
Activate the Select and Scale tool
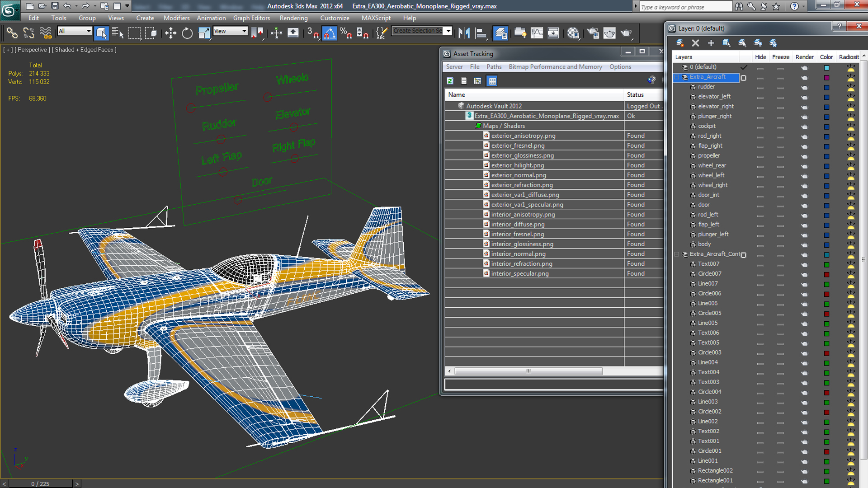(204, 33)
